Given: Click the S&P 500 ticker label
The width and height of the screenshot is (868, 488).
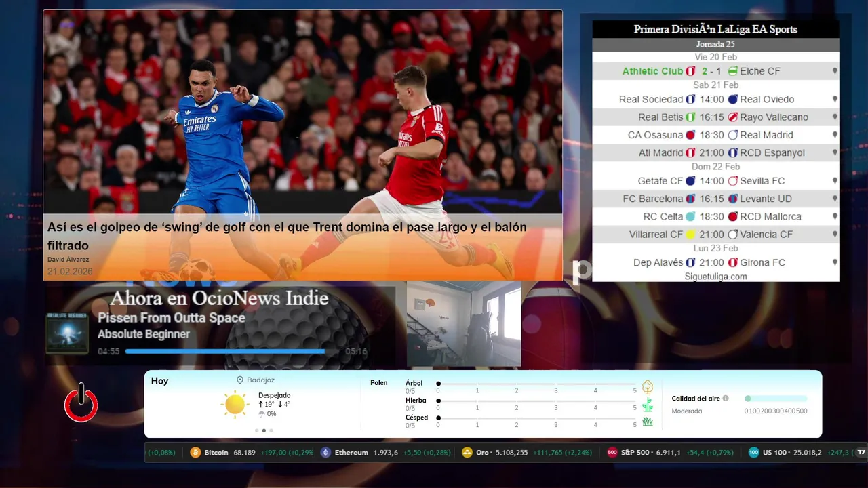Looking at the screenshot, I should pos(637,452).
